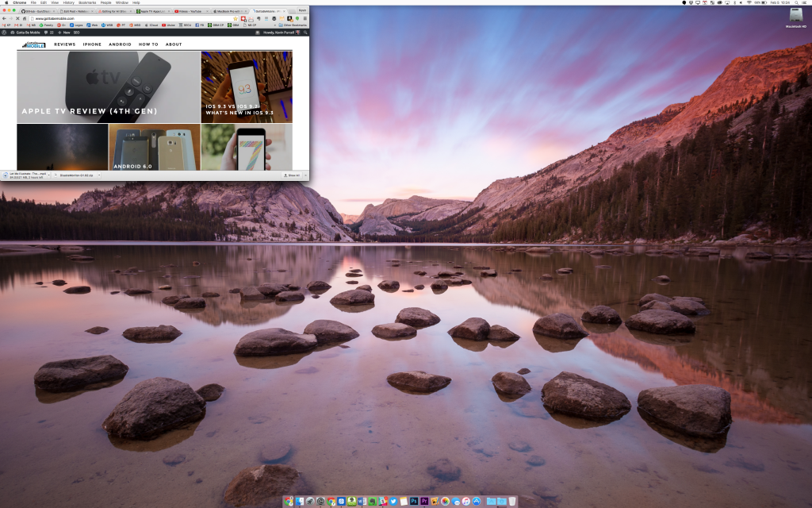The image size is (812, 508).
Task: Open the Bookmarks menu in the menu bar
Action: (x=86, y=3)
